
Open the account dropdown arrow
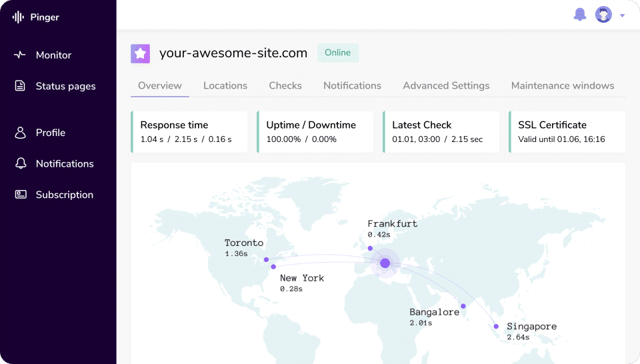(623, 15)
